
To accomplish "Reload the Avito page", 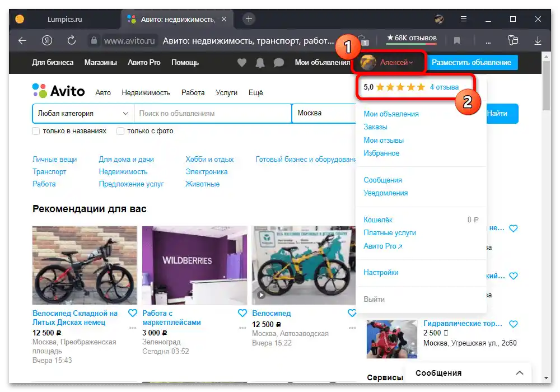I will [x=72, y=40].
